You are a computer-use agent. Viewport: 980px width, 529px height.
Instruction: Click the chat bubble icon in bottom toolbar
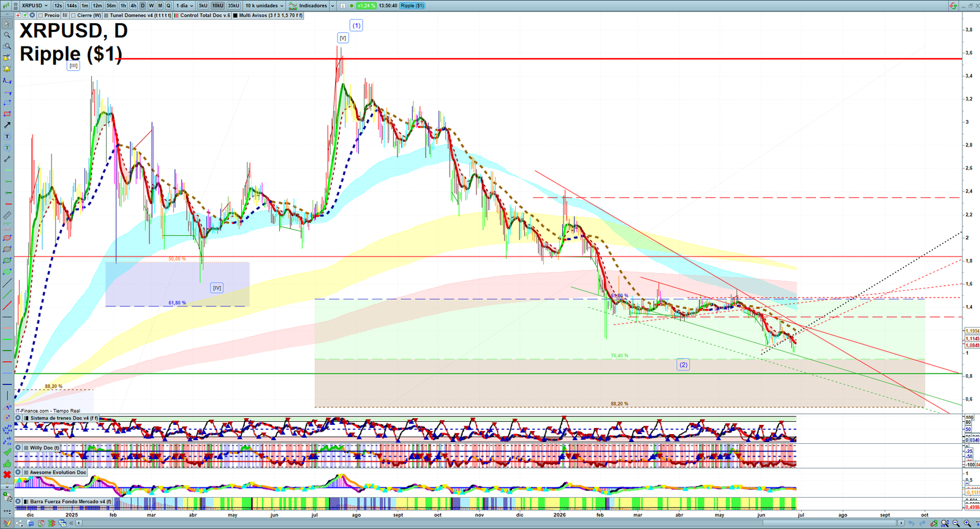coord(31,523)
